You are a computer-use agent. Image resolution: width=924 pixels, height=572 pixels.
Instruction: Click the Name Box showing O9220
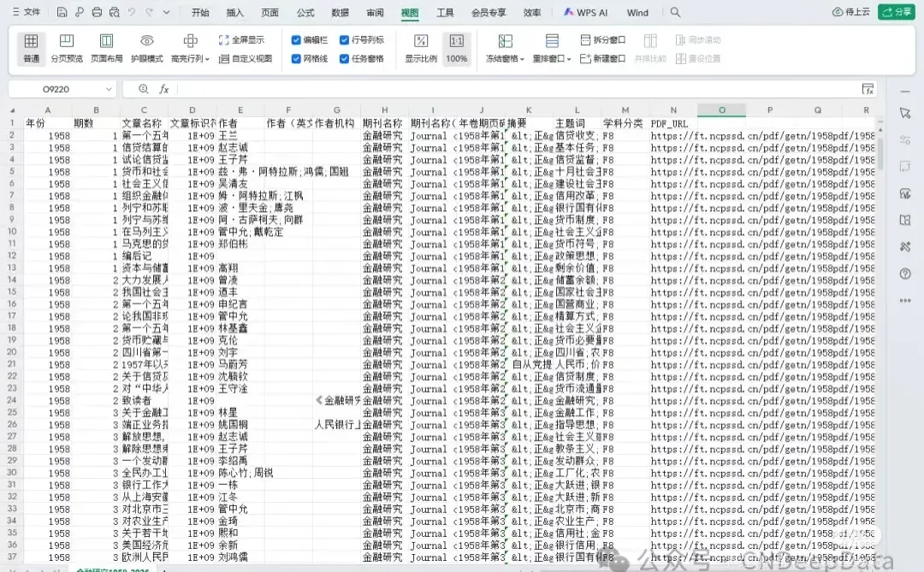[56, 88]
